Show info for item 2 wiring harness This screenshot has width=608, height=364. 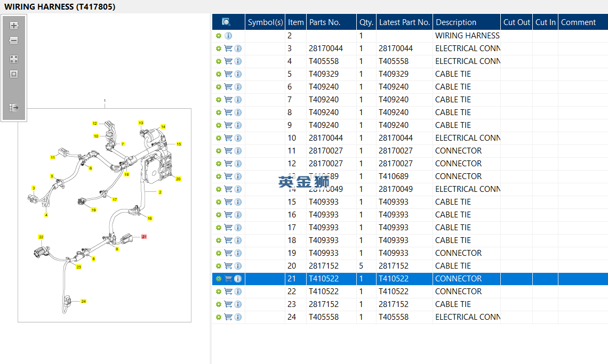point(228,36)
